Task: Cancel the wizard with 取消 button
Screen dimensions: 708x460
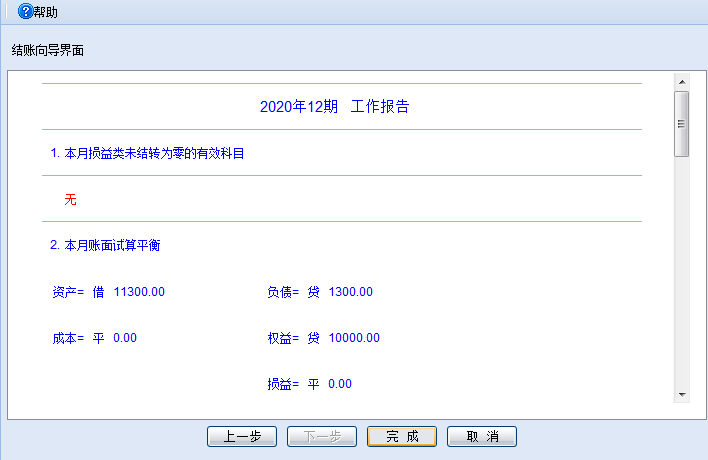Action: tap(482, 437)
